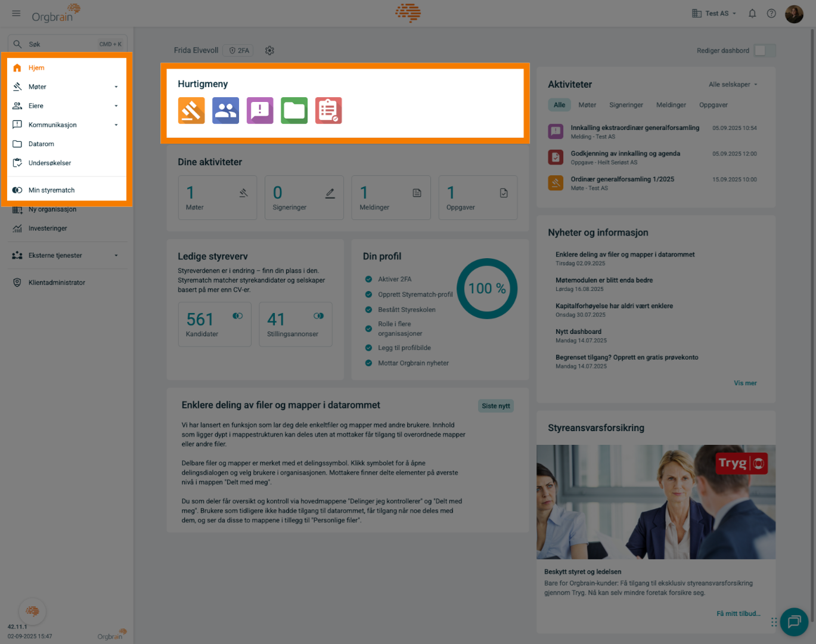
Task: Open news Møtemodulen er blitt enda bedre
Action: (604, 280)
